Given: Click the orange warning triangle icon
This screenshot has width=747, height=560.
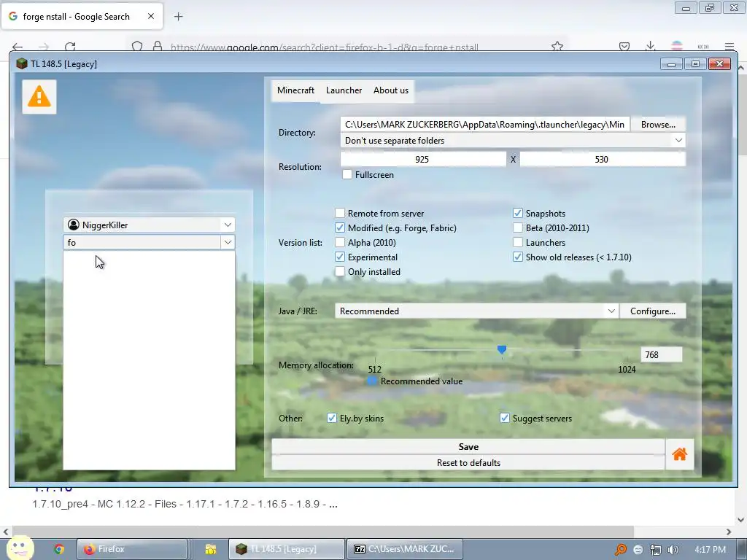Looking at the screenshot, I should [39, 97].
